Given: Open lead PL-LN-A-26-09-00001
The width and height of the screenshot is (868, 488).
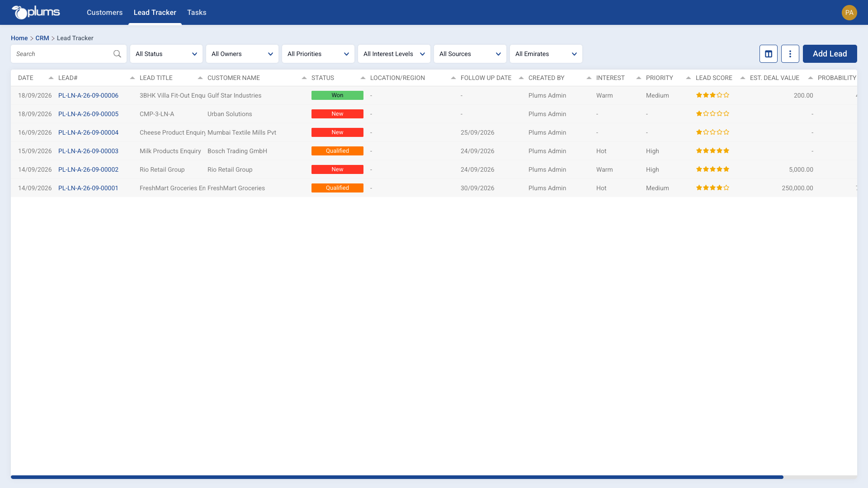Looking at the screenshot, I should coord(88,188).
